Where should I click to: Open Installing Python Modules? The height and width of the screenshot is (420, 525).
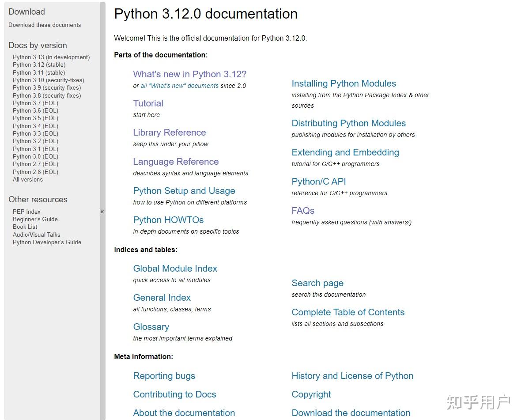click(x=344, y=83)
